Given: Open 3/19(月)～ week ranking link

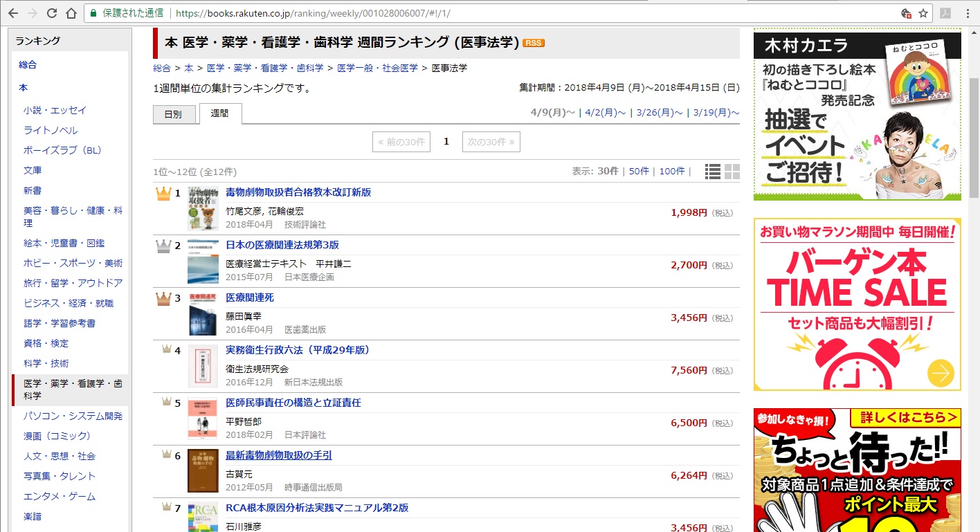Looking at the screenshot, I should click(716, 113).
